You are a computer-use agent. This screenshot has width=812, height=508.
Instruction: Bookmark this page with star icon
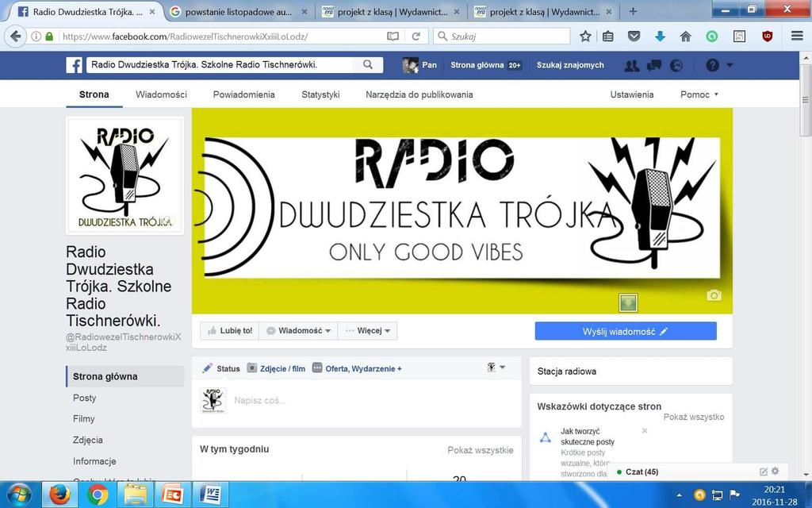click(x=585, y=37)
